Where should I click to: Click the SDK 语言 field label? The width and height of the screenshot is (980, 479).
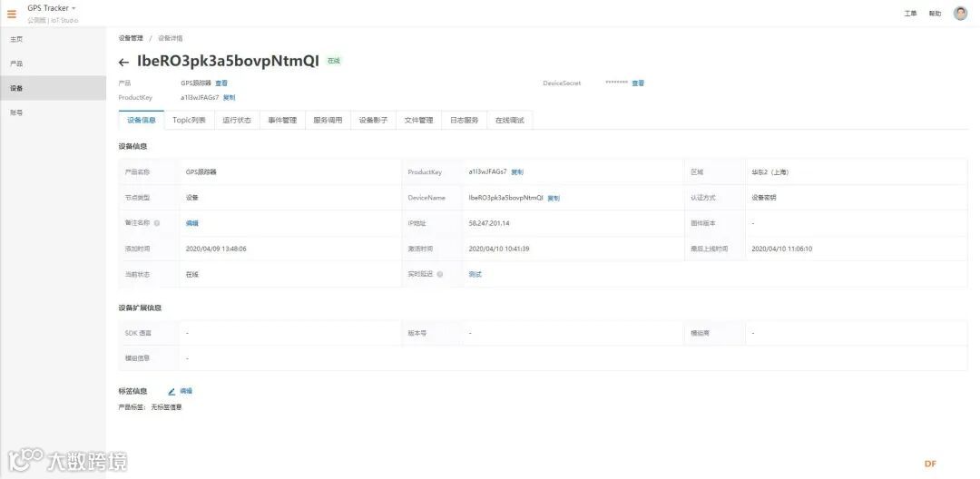click(138, 334)
